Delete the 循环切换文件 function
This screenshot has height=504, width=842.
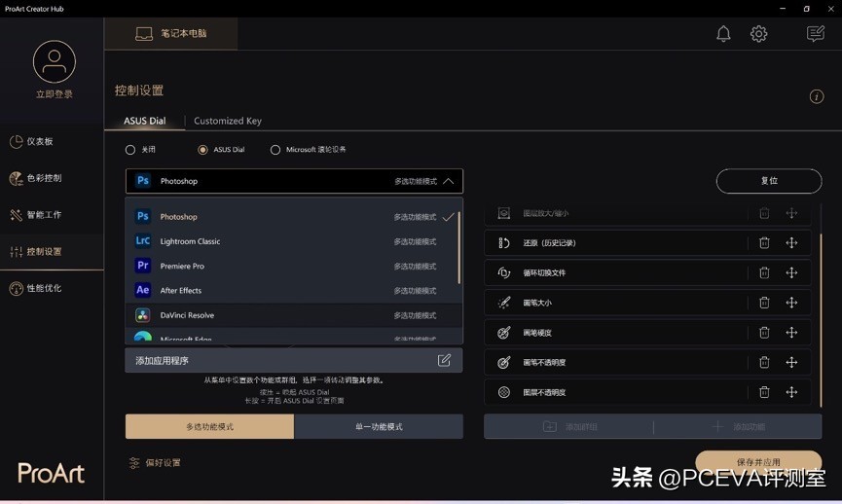tap(764, 272)
